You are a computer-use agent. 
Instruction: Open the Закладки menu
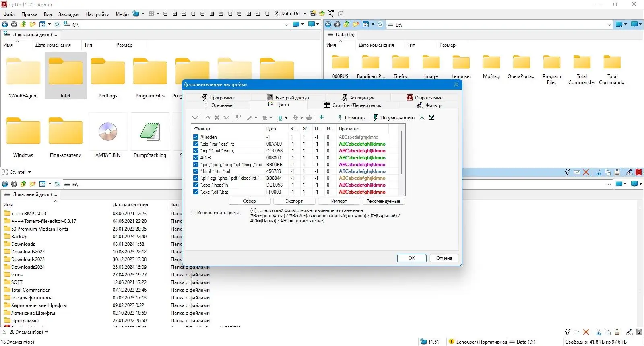68,14
